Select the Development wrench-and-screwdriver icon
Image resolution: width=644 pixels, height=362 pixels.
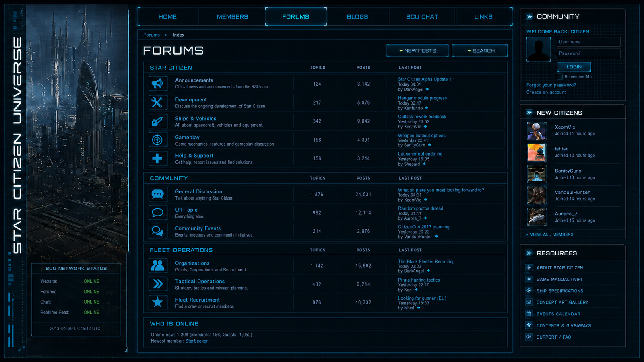157,103
